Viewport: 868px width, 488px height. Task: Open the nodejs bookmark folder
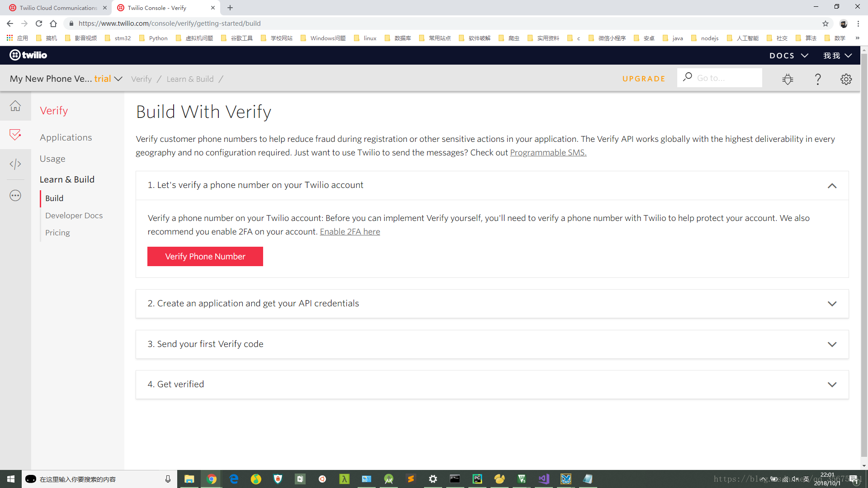click(x=705, y=38)
